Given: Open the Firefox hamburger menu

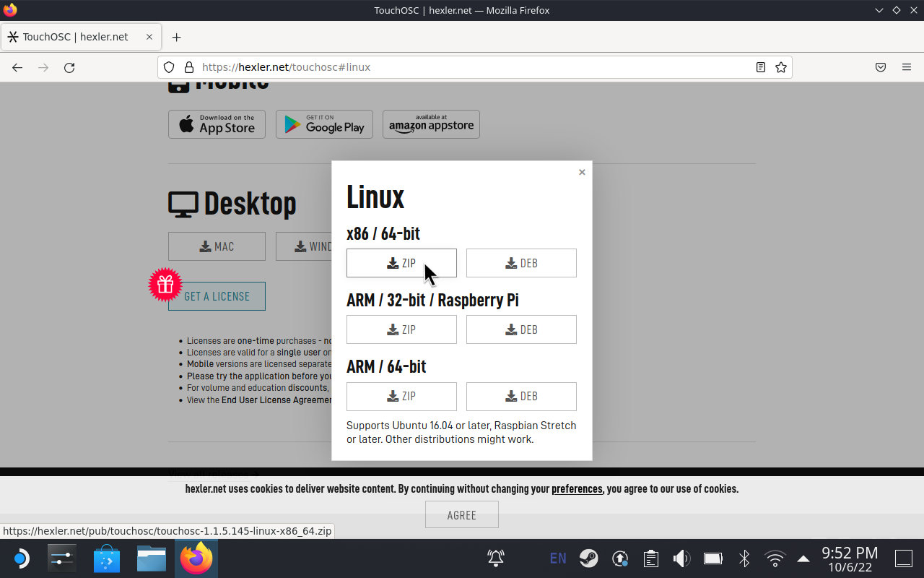Looking at the screenshot, I should (x=907, y=67).
